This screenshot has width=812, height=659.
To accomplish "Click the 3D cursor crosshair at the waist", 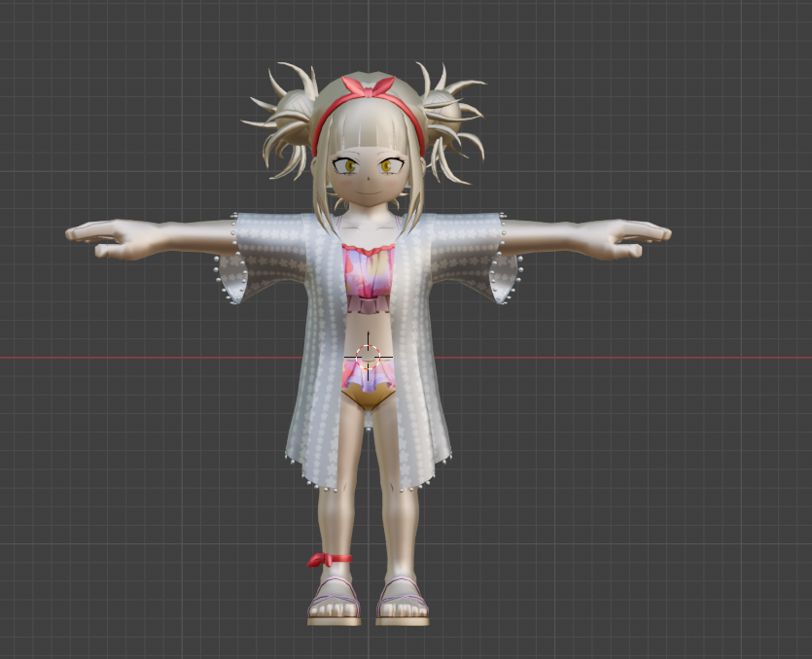I will (x=369, y=357).
